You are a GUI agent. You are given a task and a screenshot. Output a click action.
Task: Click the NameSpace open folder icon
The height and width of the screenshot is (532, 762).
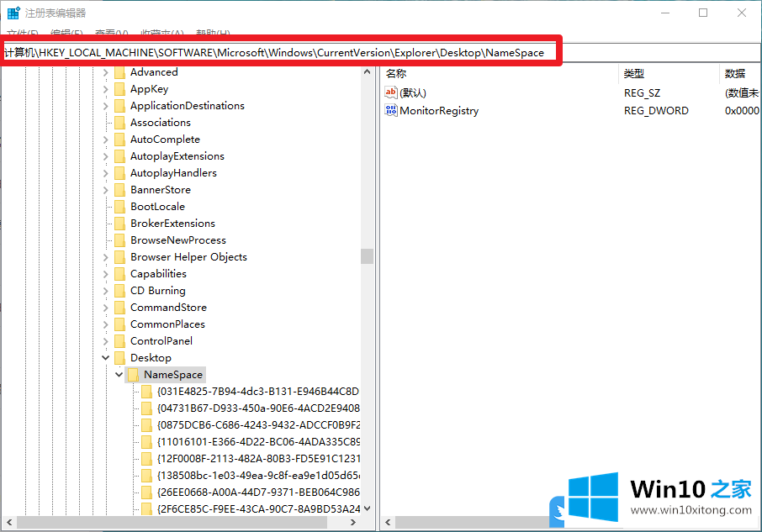click(133, 375)
